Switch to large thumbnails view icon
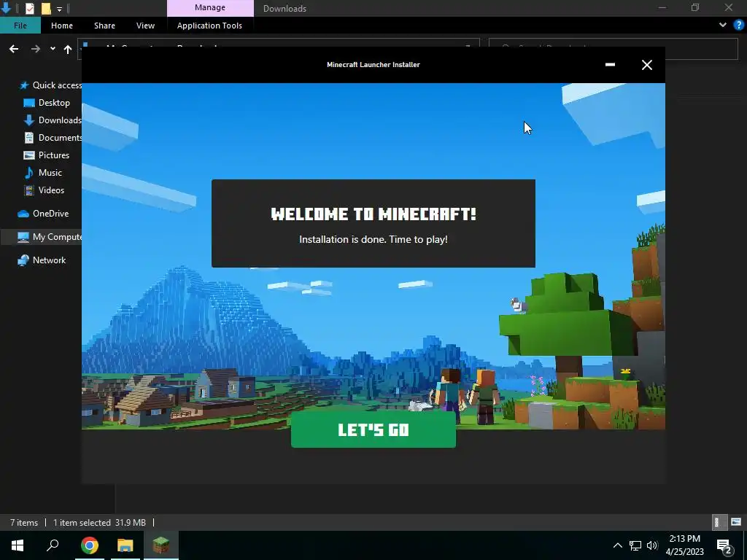 736,522
